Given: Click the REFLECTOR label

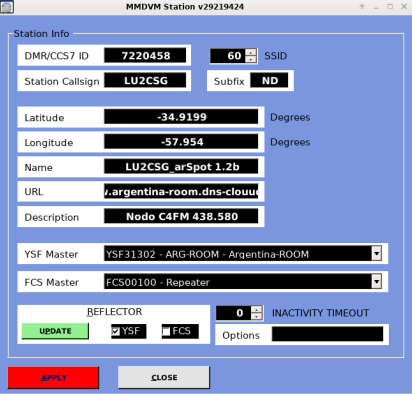Looking at the screenshot, I should coord(114,312).
